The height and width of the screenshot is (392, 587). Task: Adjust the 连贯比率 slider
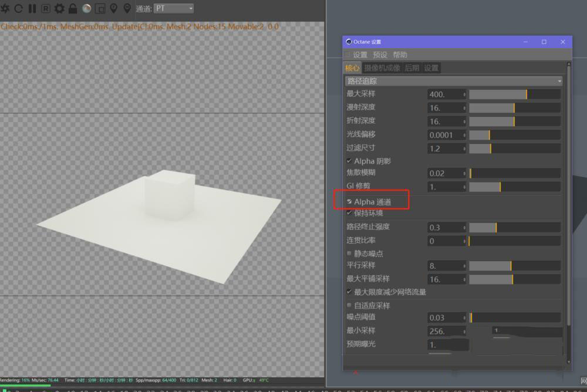click(x=515, y=241)
